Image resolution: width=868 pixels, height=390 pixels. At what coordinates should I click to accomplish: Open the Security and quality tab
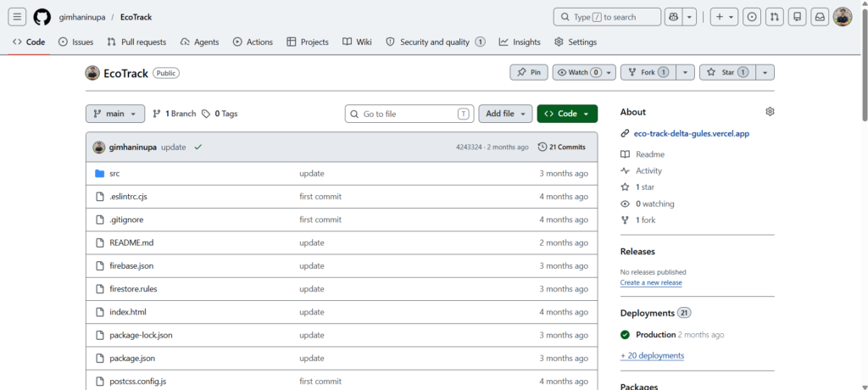[x=436, y=42]
